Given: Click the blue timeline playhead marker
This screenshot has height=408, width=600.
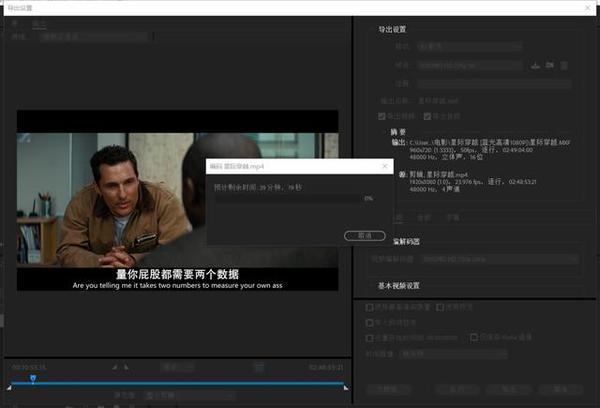Looking at the screenshot, I should click(x=33, y=378).
